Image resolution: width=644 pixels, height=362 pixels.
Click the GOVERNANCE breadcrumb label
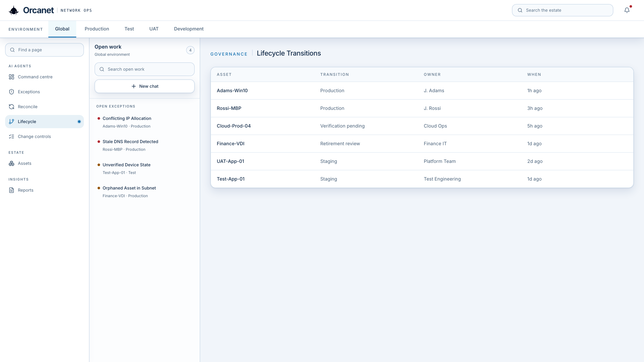229,54
